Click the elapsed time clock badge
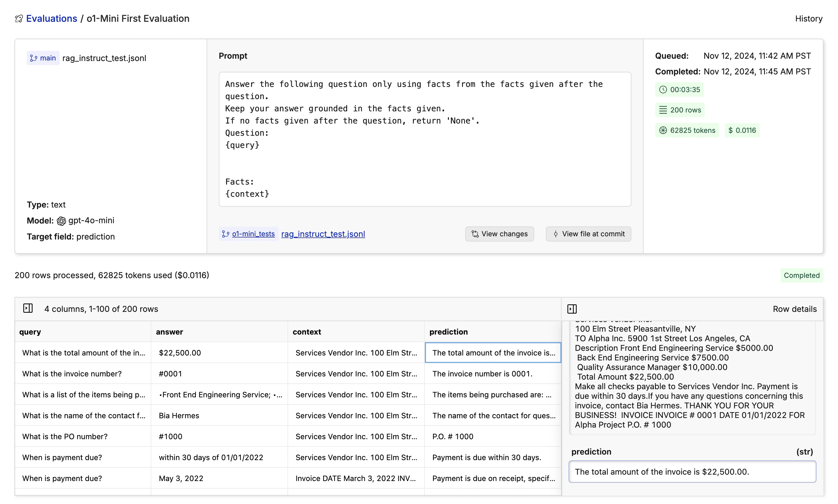This screenshot has height=504, width=838. 679,90
